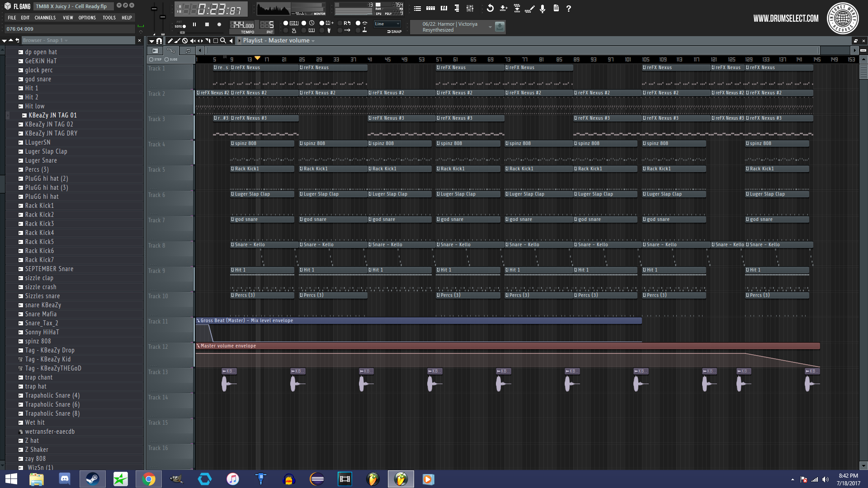Screen dimensions: 868x488
Task: Collapse browser structure up arrow
Action: click(x=11, y=40)
